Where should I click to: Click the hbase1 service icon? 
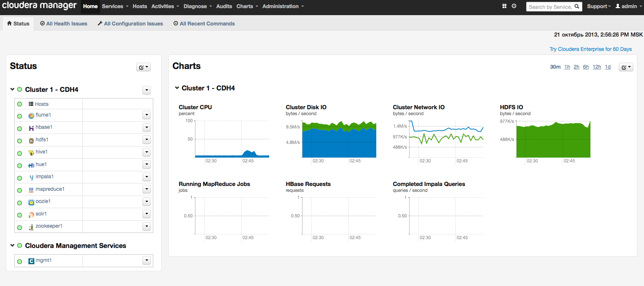click(x=31, y=128)
